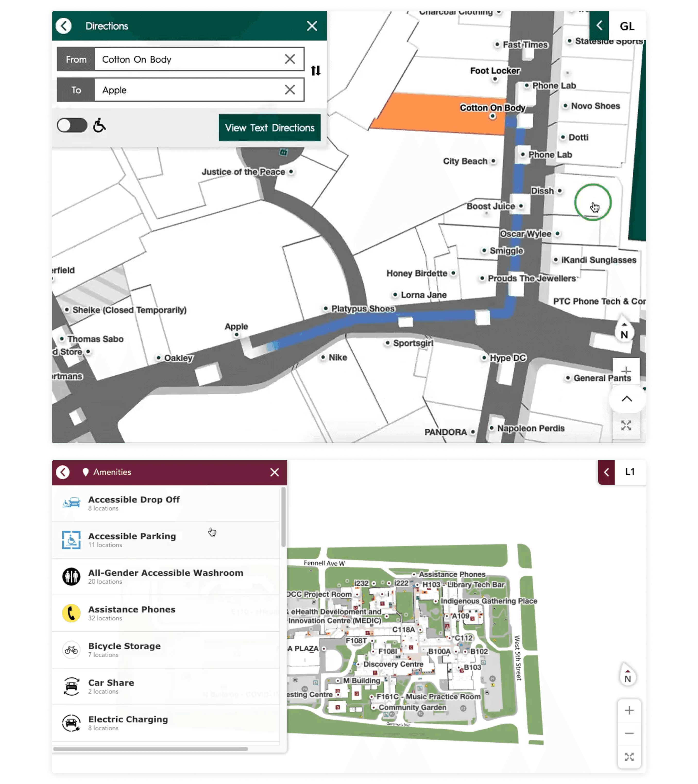Click the Amenities list vertical scrollbar
The image size is (698, 784).
(283, 517)
